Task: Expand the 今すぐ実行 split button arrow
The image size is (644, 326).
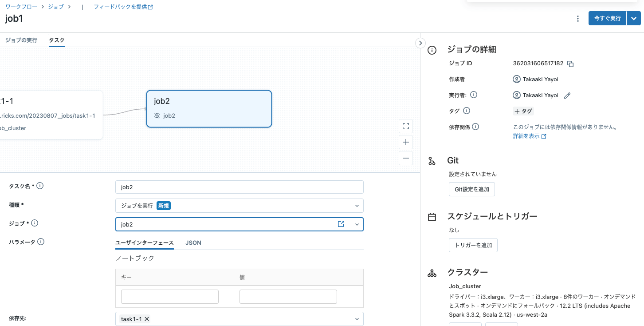Action: (634, 19)
